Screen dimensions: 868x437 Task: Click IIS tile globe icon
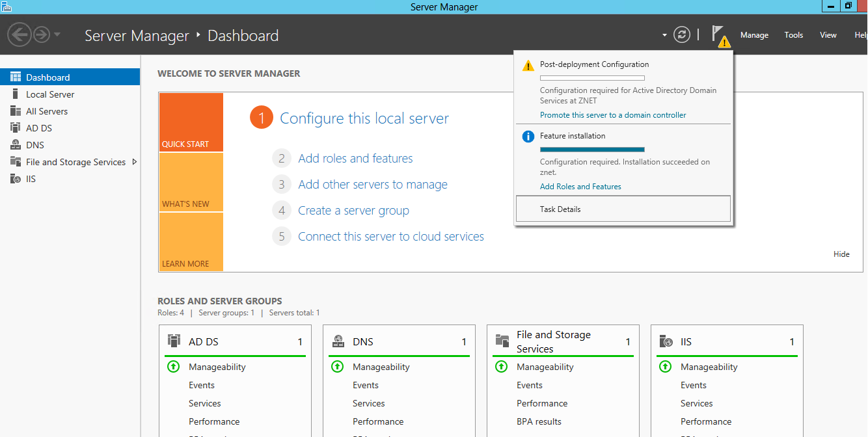click(x=666, y=341)
